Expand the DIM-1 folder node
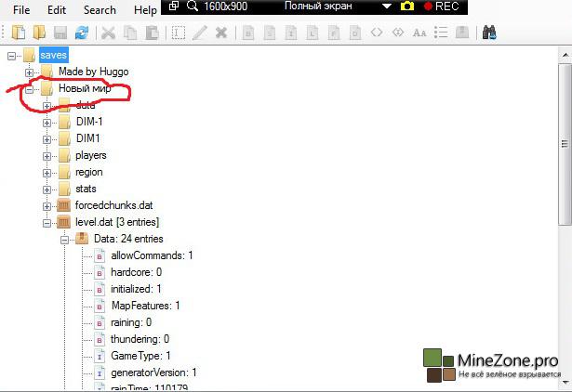 click(47, 122)
